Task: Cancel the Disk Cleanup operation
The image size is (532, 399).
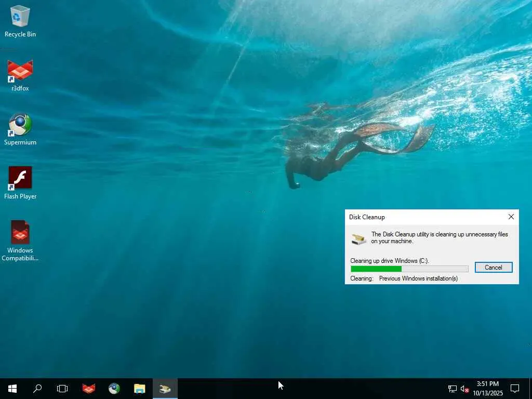Action: point(494,268)
